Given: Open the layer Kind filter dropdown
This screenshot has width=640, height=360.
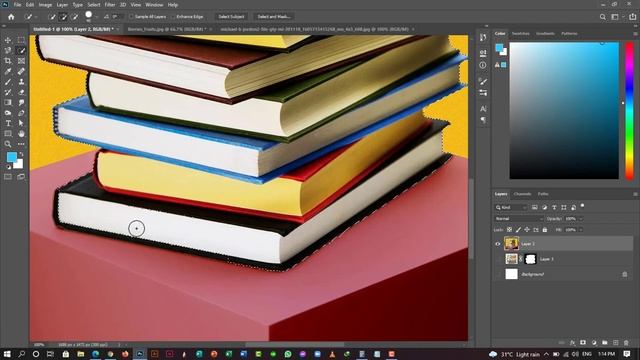Looking at the screenshot, I should [511, 208].
